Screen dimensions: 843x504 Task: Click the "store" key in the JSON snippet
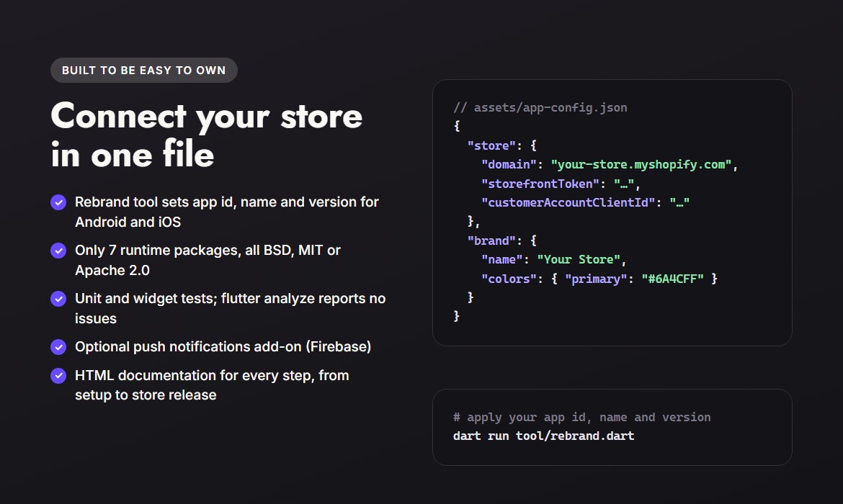pos(491,145)
